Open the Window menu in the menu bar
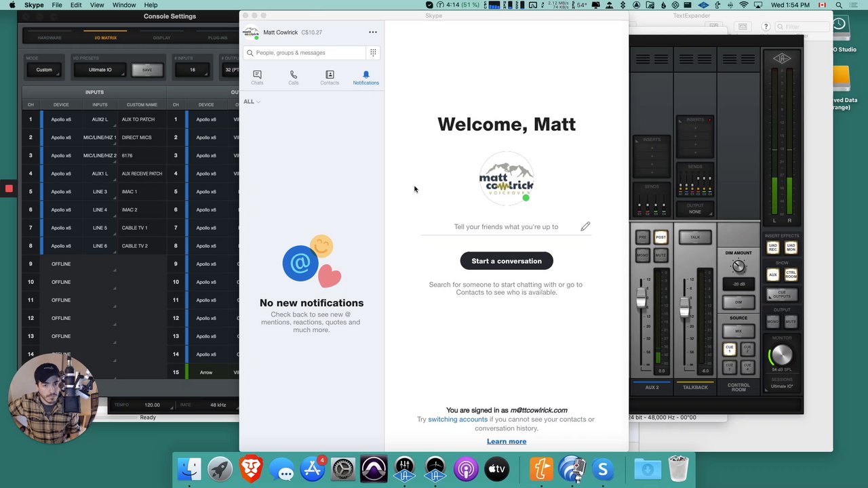This screenshot has height=488, width=868. pyautogui.click(x=124, y=5)
